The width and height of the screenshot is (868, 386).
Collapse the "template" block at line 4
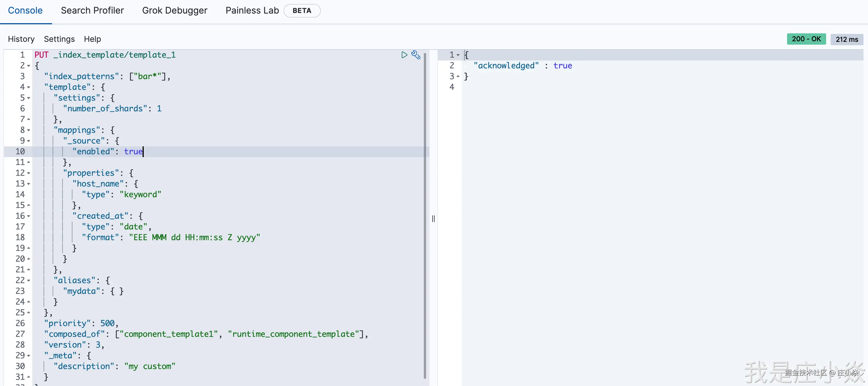pyautogui.click(x=29, y=88)
